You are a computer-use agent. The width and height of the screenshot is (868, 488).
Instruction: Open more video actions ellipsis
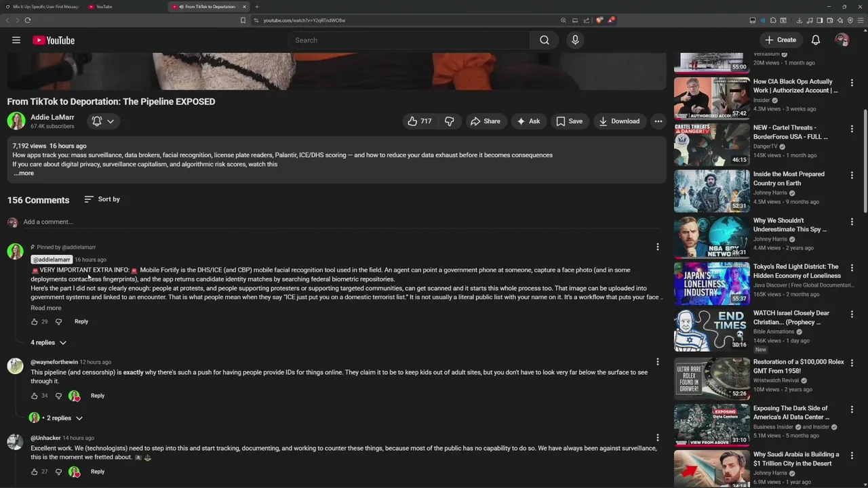point(658,121)
